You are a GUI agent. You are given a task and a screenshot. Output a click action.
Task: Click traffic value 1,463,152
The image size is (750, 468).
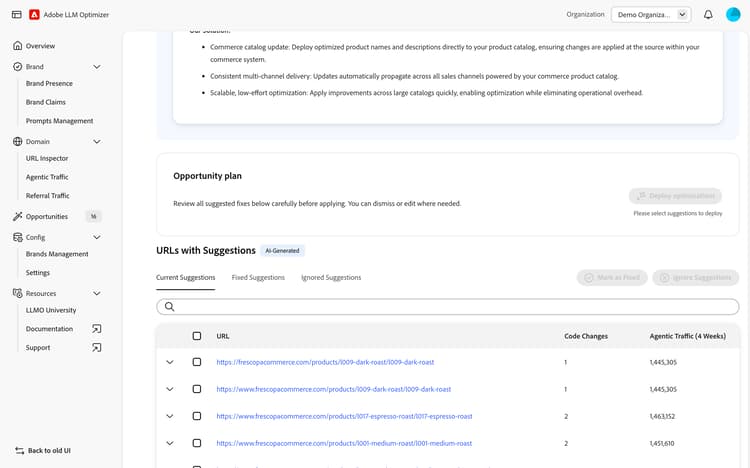[x=662, y=416]
